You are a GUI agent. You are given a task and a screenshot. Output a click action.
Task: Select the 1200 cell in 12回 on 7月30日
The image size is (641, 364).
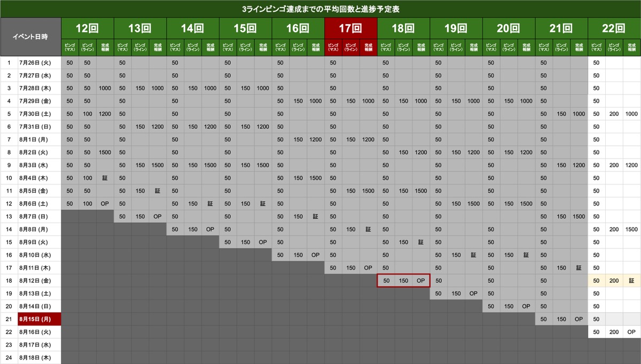(x=105, y=114)
